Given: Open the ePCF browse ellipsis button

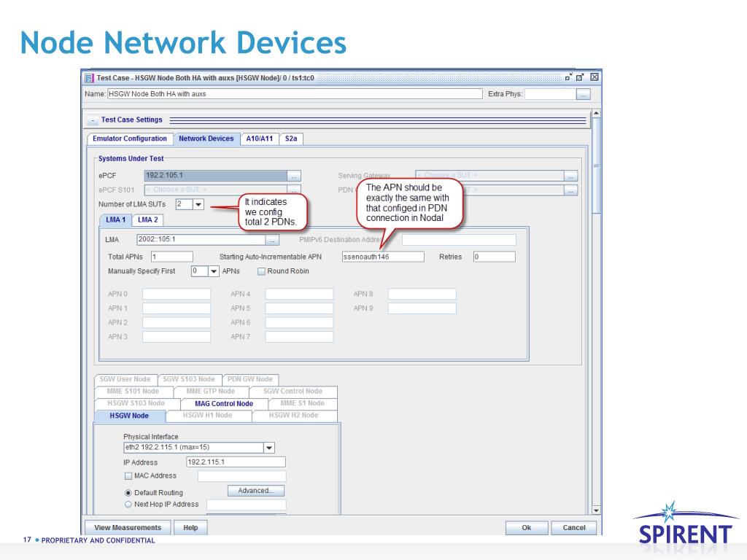Looking at the screenshot, I should coord(294,176).
